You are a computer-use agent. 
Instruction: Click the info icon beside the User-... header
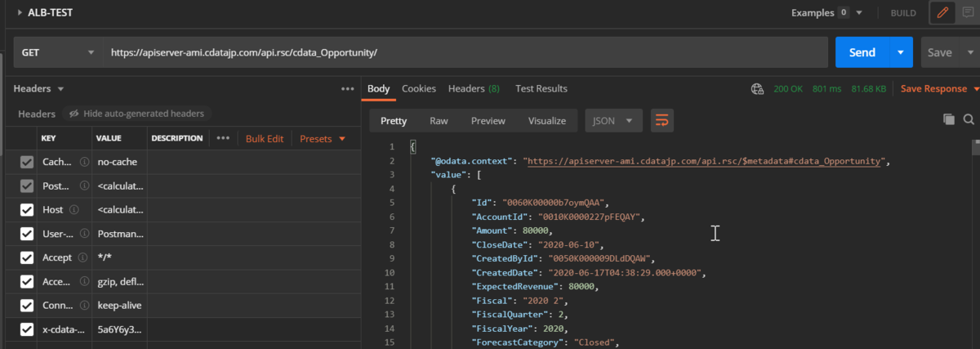(x=86, y=235)
